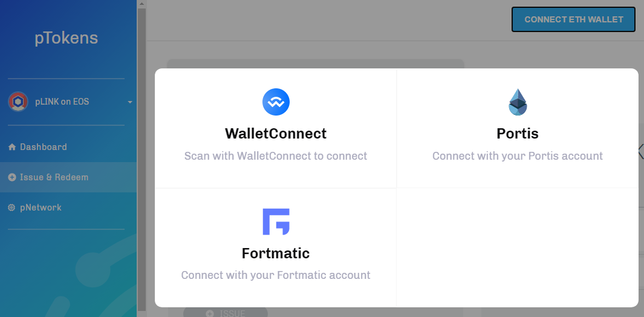The height and width of the screenshot is (317, 644).
Task: Go to the pNetwork menu item
Action: coord(68,208)
